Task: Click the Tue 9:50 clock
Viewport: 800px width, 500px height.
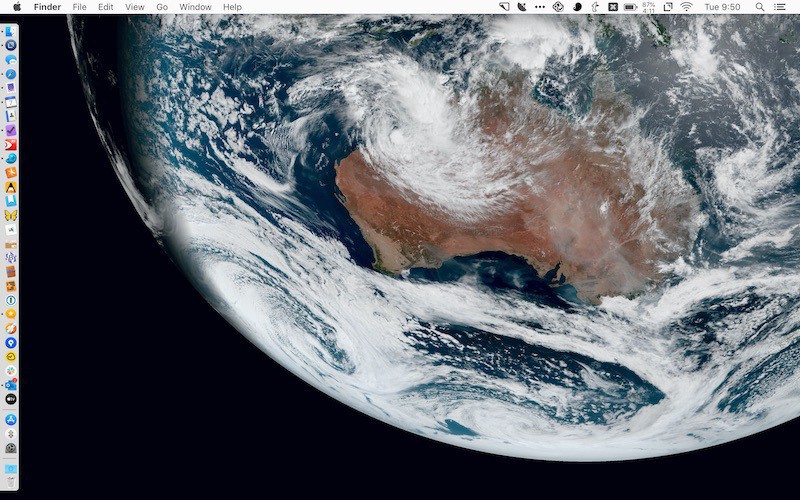Action: pos(722,7)
